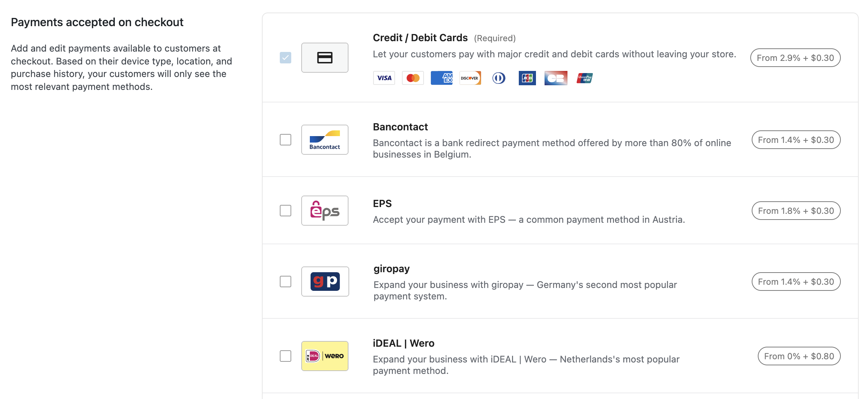Click the UnionPay logo

(585, 78)
